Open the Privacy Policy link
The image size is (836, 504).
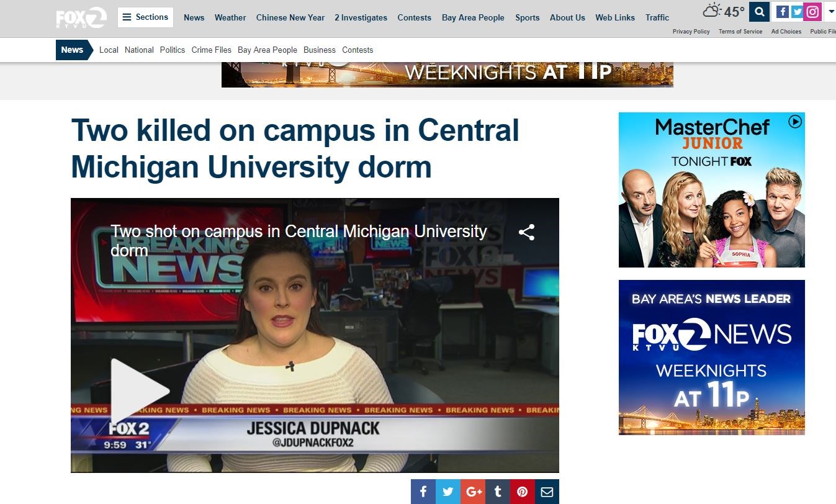tap(691, 32)
